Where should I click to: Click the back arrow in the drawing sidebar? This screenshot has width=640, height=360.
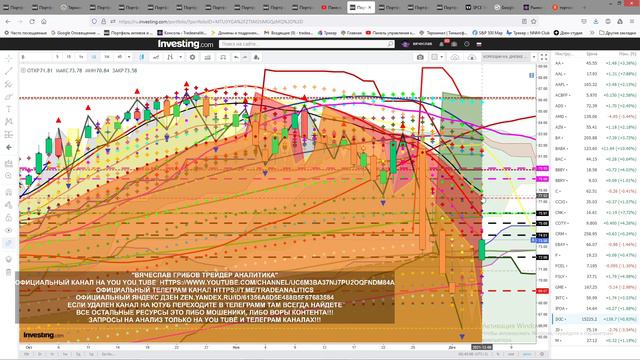coord(9,147)
